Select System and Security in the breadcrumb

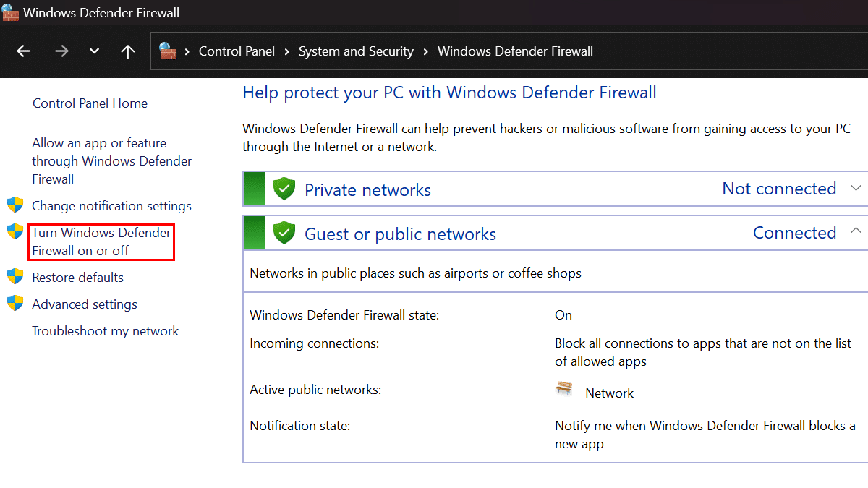tap(356, 51)
